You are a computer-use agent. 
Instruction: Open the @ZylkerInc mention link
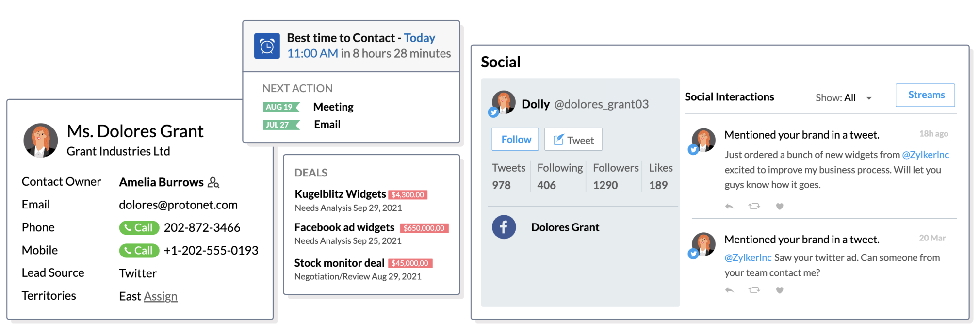click(925, 155)
